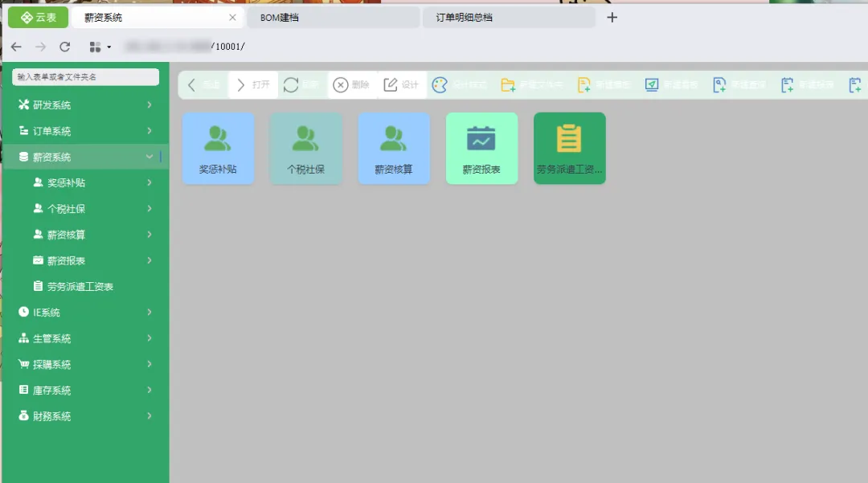The height and width of the screenshot is (483, 868).
Task: Click the browser forward arrow
Action: [40, 47]
